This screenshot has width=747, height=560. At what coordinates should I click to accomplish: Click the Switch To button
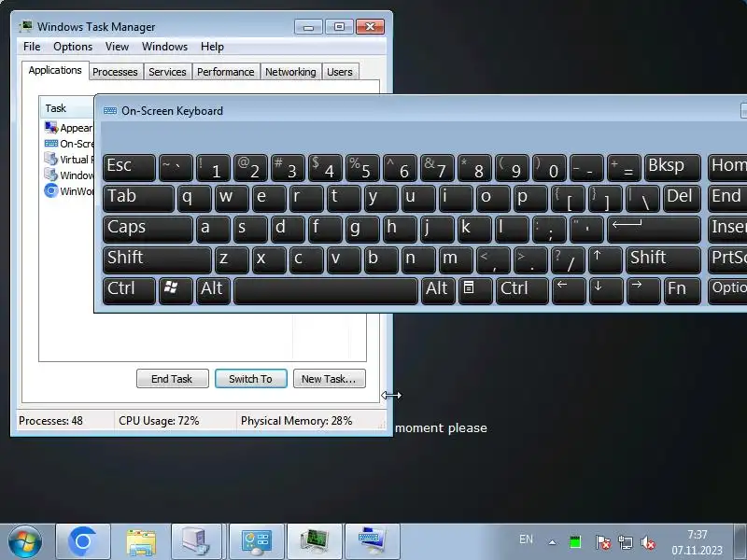251,379
